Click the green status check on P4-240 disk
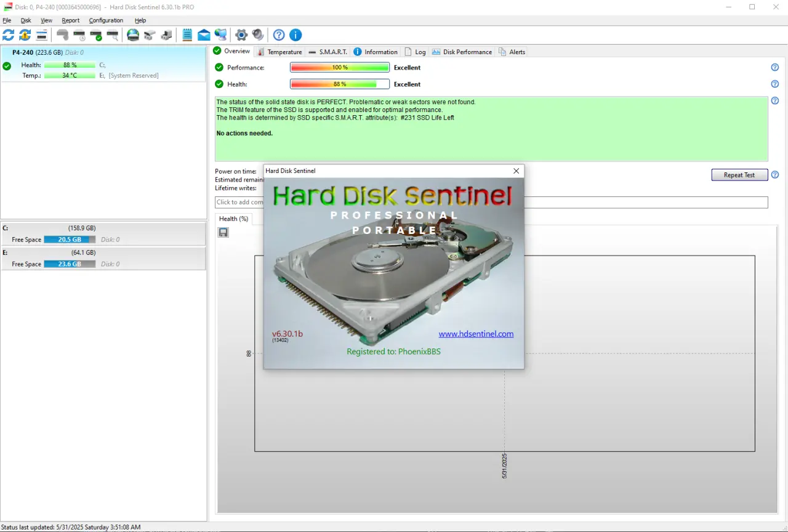788x532 pixels. 7,66
